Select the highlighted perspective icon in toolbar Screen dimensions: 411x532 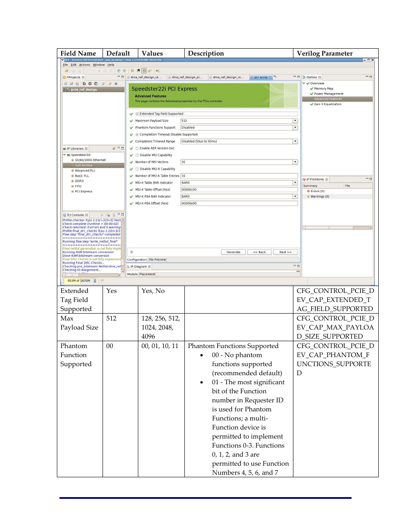pyautogui.click(x=144, y=71)
